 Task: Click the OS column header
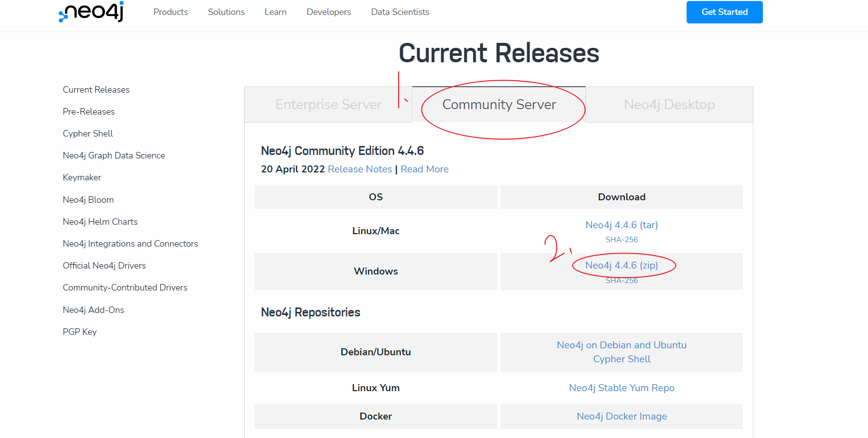376,197
